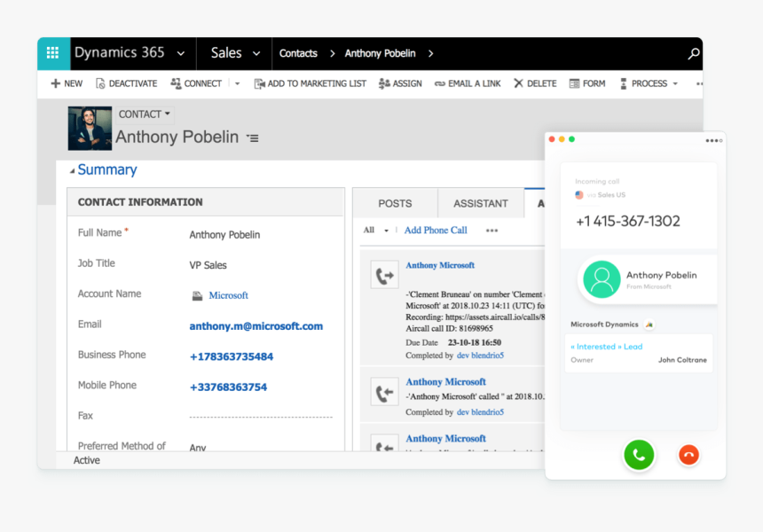Click the incoming call icon above 'Completed by dev blendrio5'
Viewport: 763px width, 532px height.
click(384, 392)
